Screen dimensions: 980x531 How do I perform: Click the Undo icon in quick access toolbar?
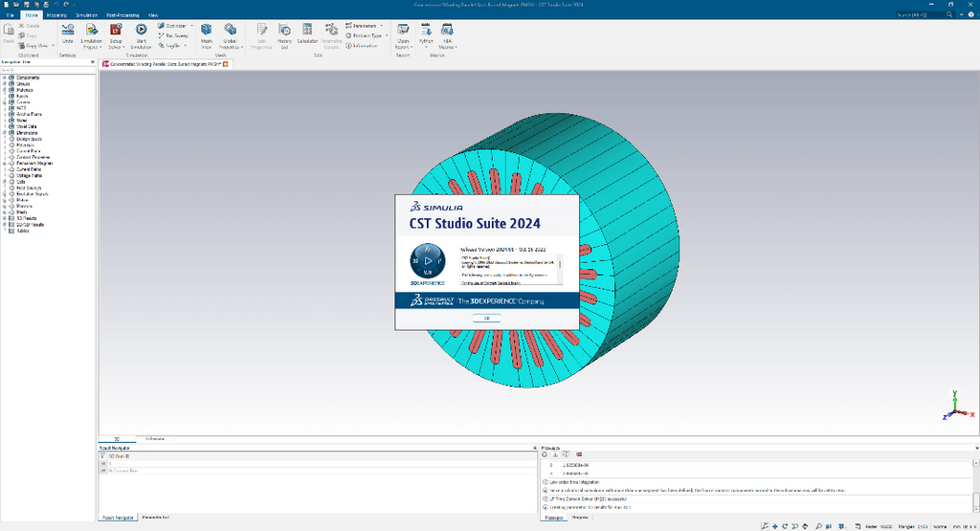56,5
